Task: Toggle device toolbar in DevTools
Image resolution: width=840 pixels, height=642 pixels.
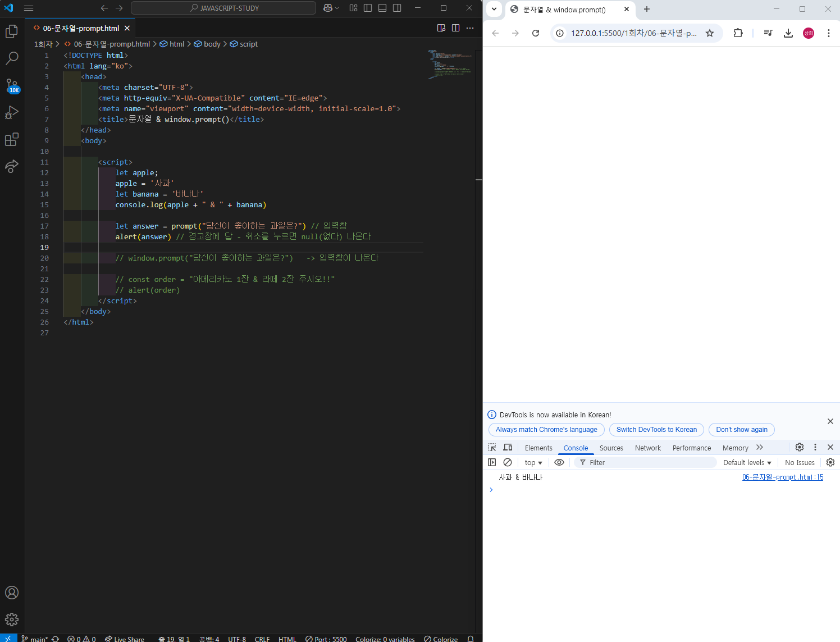Action: [508, 448]
